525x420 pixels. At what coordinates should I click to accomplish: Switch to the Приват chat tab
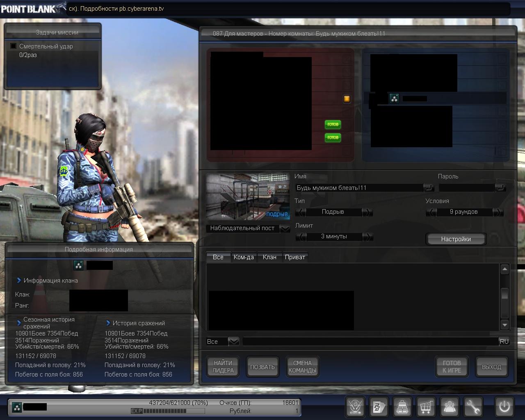pos(295,257)
